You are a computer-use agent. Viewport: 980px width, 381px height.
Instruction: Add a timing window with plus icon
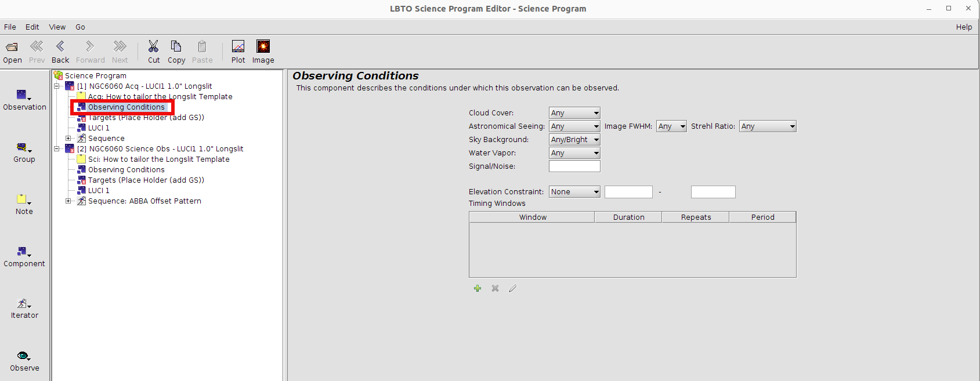(x=478, y=288)
